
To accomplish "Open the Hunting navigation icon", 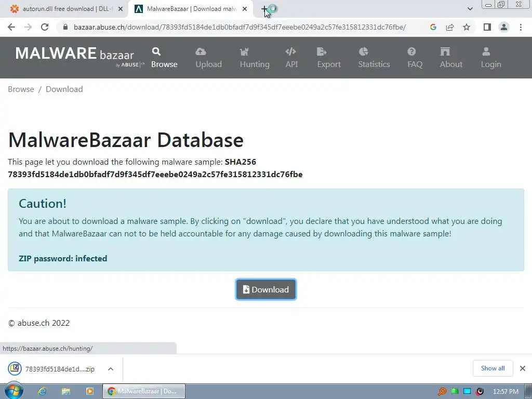I will [244, 51].
